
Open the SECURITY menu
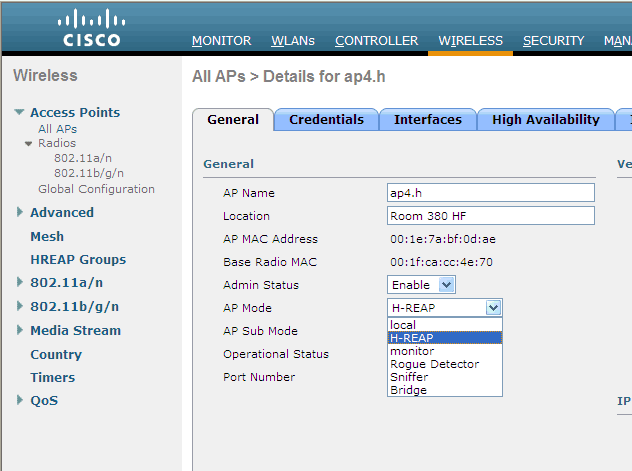tap(553, 41)
